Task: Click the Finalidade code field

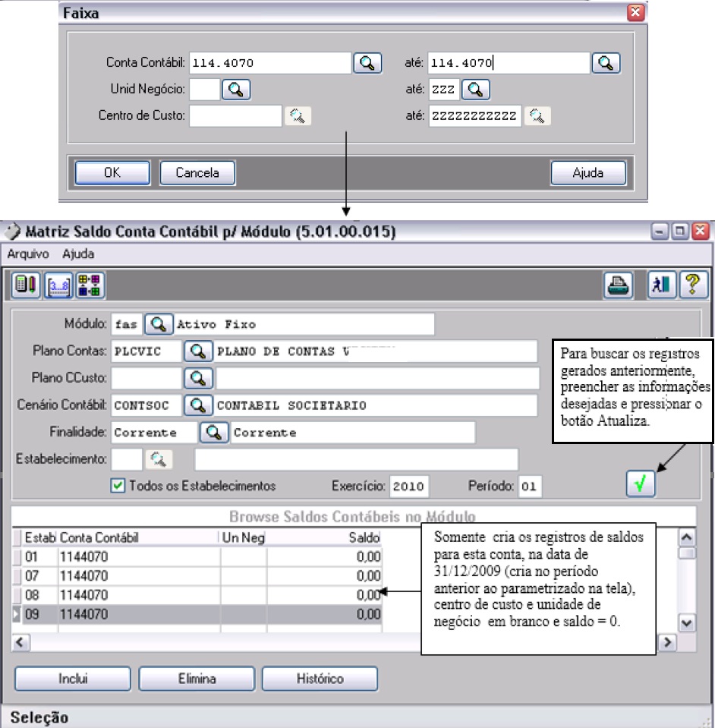Action: coord(154,432)
